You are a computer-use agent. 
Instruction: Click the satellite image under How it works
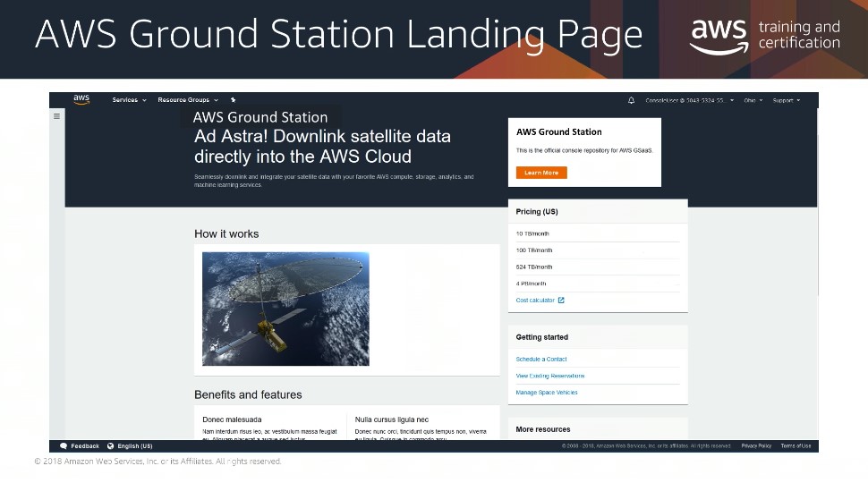(285, 309)
